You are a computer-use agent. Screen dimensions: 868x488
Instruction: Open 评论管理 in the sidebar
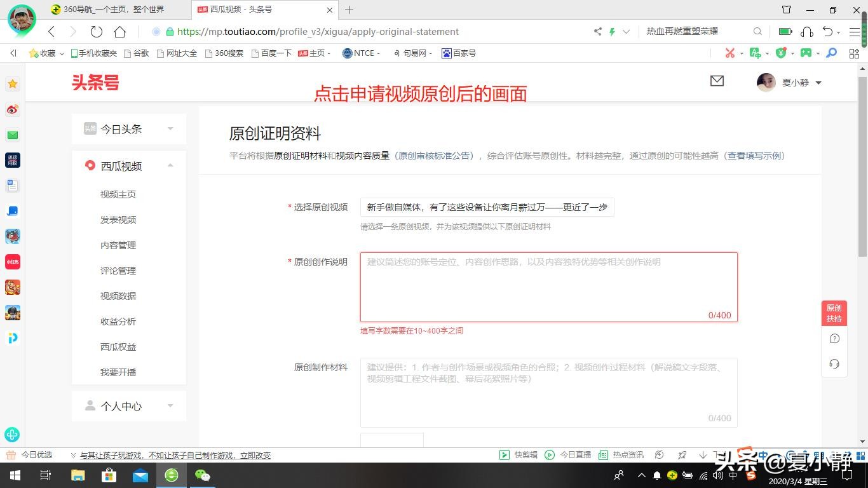pos(118,271)
